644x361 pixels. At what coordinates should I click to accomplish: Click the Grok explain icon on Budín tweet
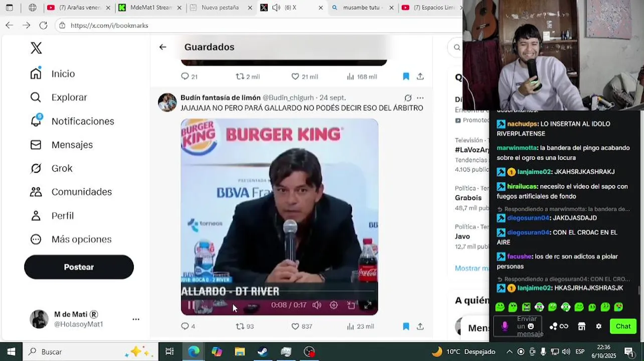[408, 98]
